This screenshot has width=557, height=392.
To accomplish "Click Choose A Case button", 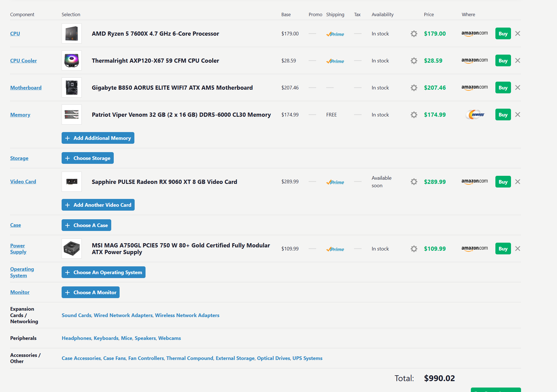I will pos(86,225).
